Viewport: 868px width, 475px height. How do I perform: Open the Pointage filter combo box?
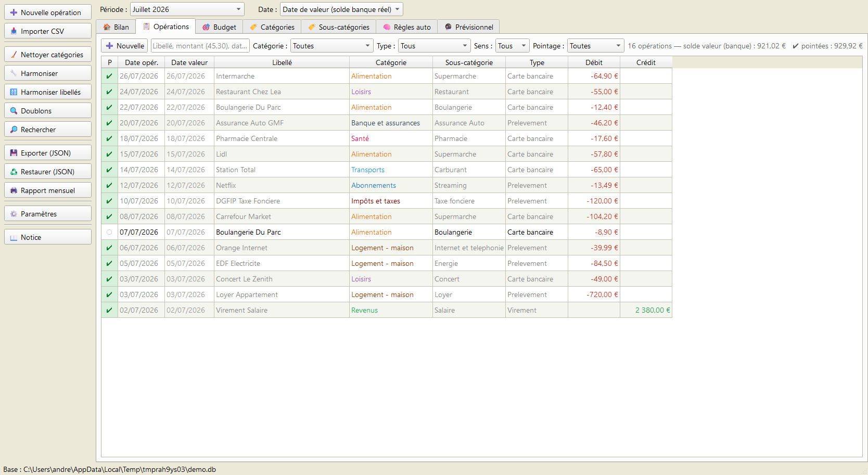pyautogui.click(x=595, y=46)
